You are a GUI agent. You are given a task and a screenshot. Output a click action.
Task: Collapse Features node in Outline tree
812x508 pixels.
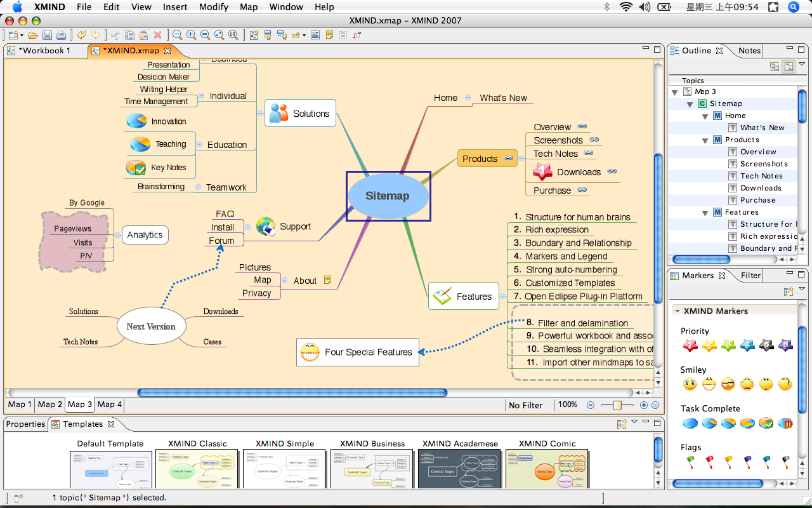705,213
